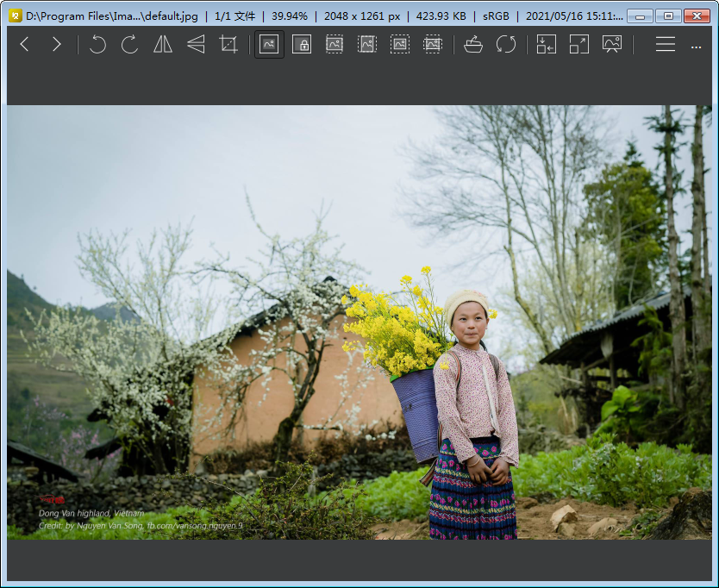Click the window fit icon
This screenshot has width=719, height=588.
546,45
